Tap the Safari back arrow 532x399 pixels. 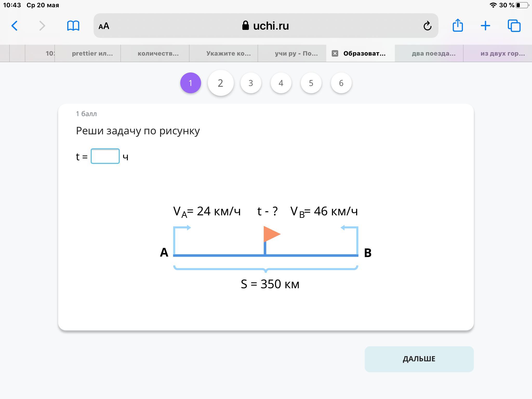tap(15, 26)
